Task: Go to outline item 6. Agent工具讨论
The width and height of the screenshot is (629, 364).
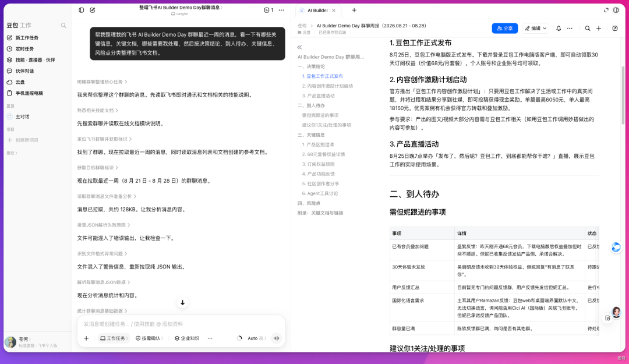Action: 320,193
